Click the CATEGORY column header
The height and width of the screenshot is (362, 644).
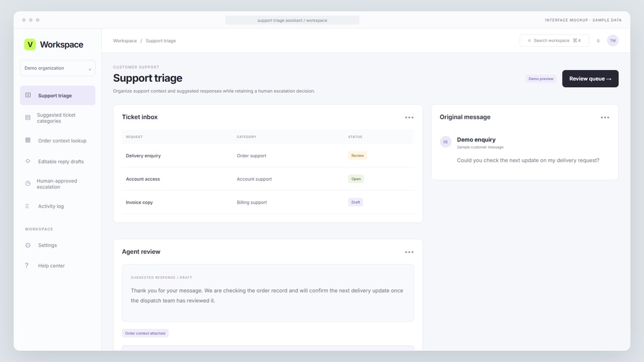(246, 137)
